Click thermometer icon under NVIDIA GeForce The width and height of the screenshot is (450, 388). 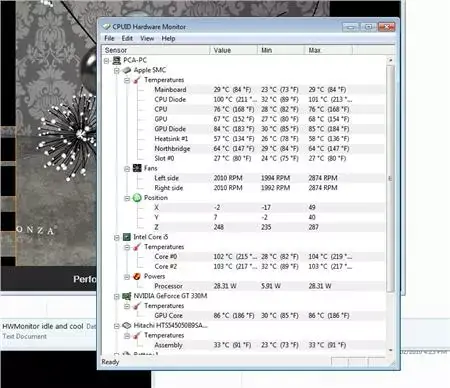pos(137,306)
